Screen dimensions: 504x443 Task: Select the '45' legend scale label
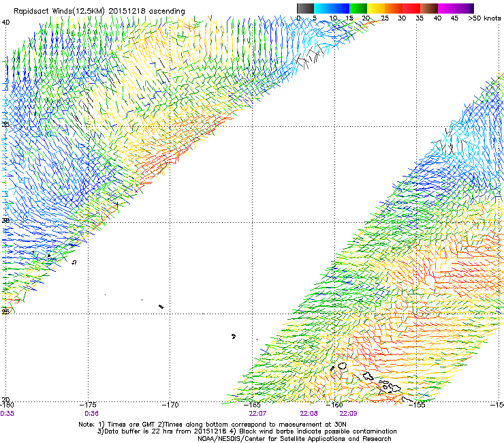[x=454, y=18]
